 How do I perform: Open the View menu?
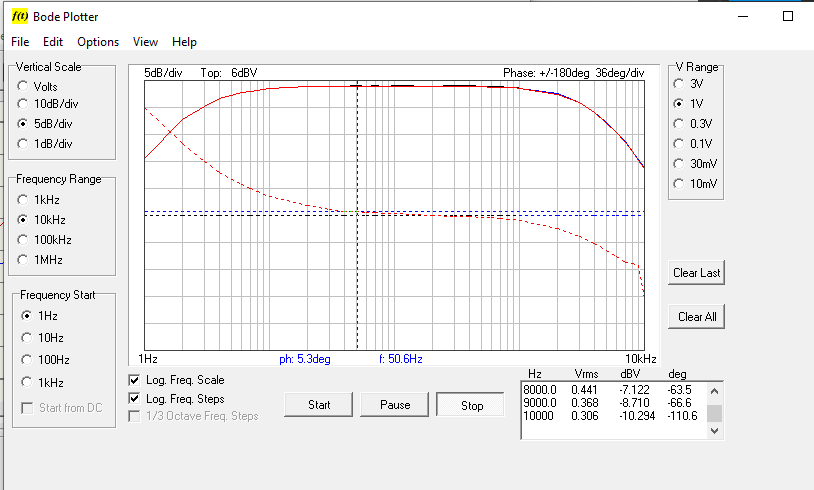click(x=145, y=42)
